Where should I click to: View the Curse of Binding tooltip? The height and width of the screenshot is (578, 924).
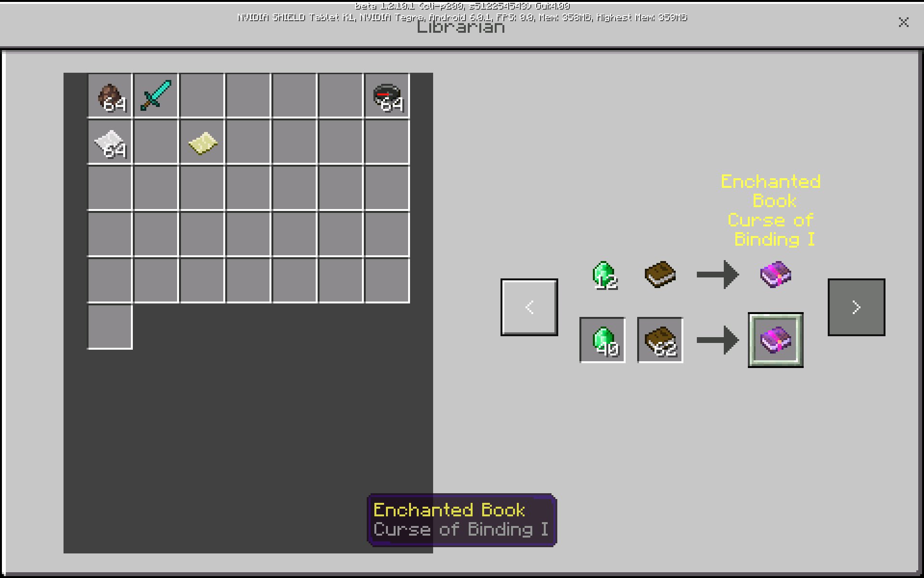coord(461,519)
